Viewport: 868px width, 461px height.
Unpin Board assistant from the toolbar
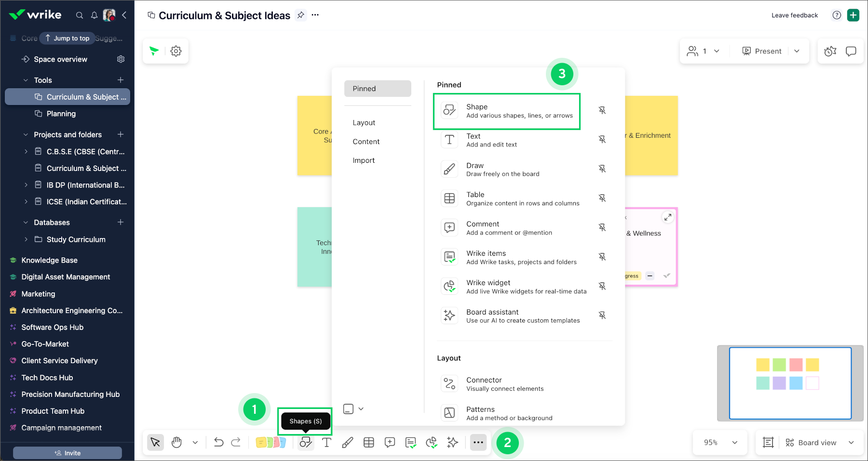[x=602, y=315]
